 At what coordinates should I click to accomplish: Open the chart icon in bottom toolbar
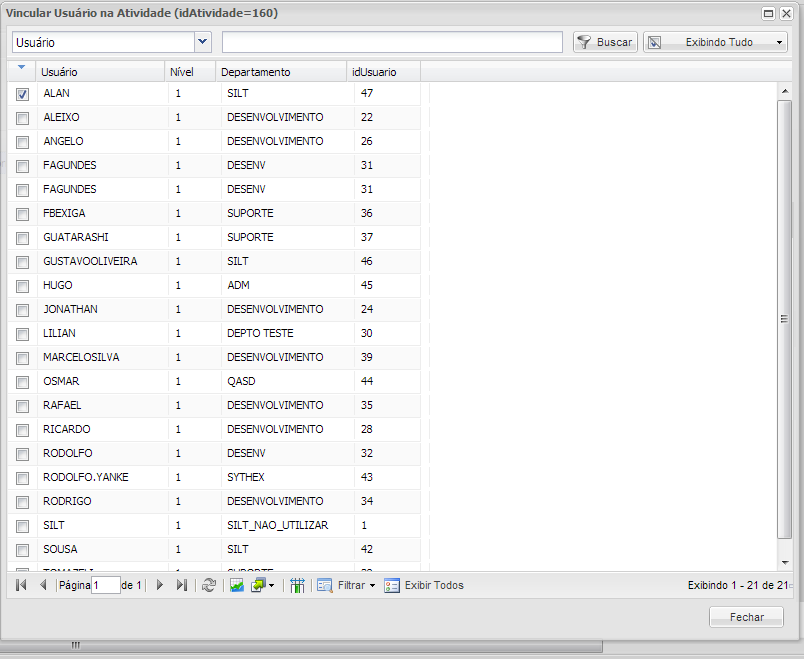coord(237,585)
